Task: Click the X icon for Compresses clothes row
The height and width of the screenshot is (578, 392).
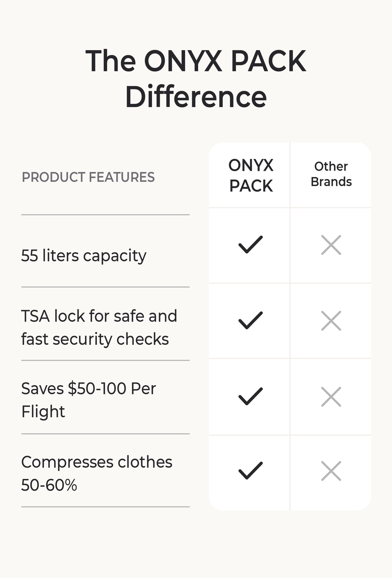Action: coord(331,471)
